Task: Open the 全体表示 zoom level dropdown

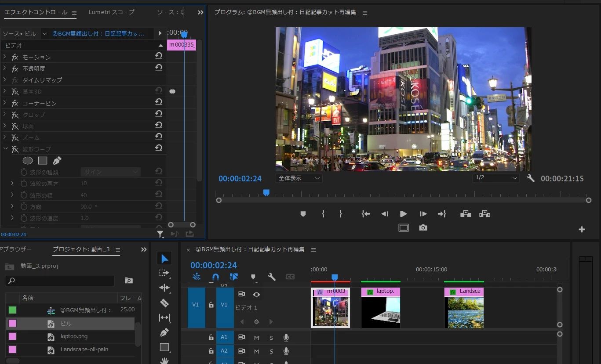Action: (x=299, y=178)
